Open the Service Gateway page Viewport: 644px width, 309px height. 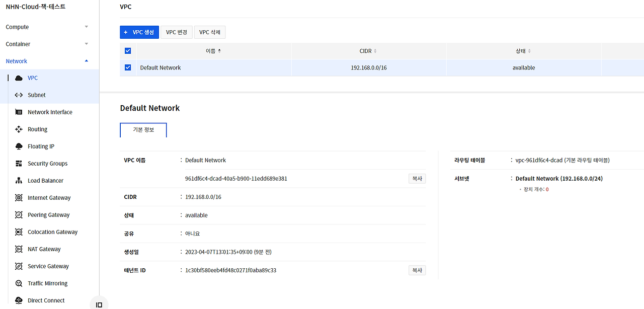[48, 266]
